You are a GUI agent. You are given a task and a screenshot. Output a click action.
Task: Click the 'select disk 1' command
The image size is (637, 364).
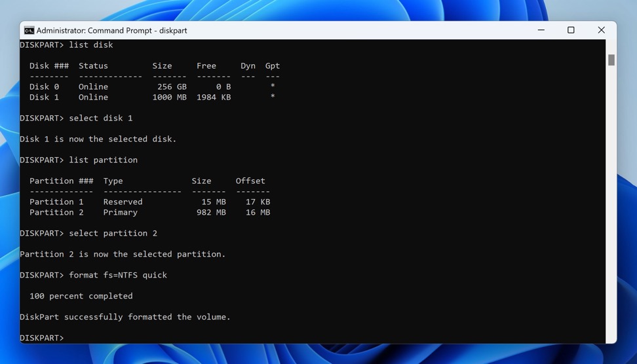click(x=101, y=118)
